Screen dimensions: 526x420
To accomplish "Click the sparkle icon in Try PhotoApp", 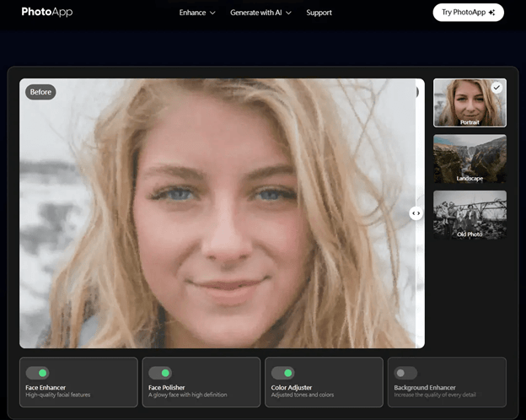I will (x=491, y=13).
